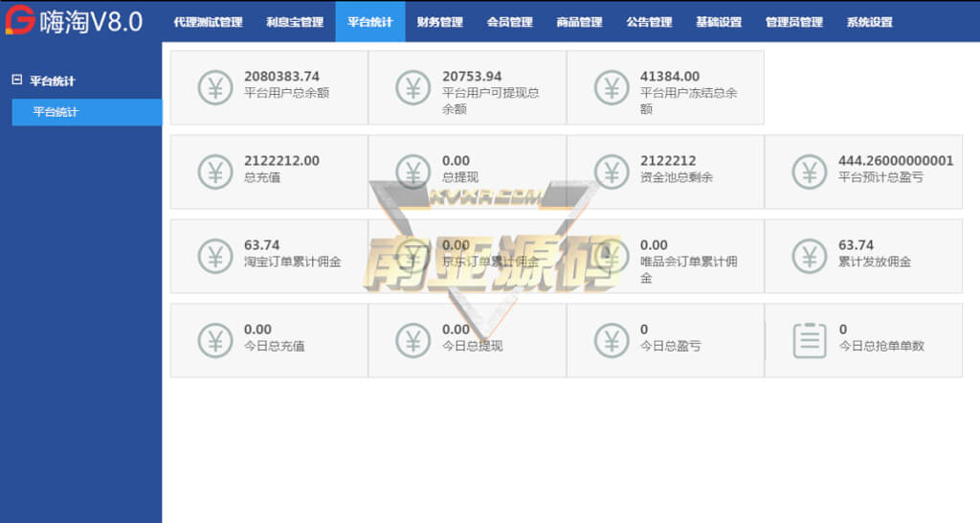980x523 pixels.
Task: Click the 平台用户冻结总余额 label
Action: [689, 101]
